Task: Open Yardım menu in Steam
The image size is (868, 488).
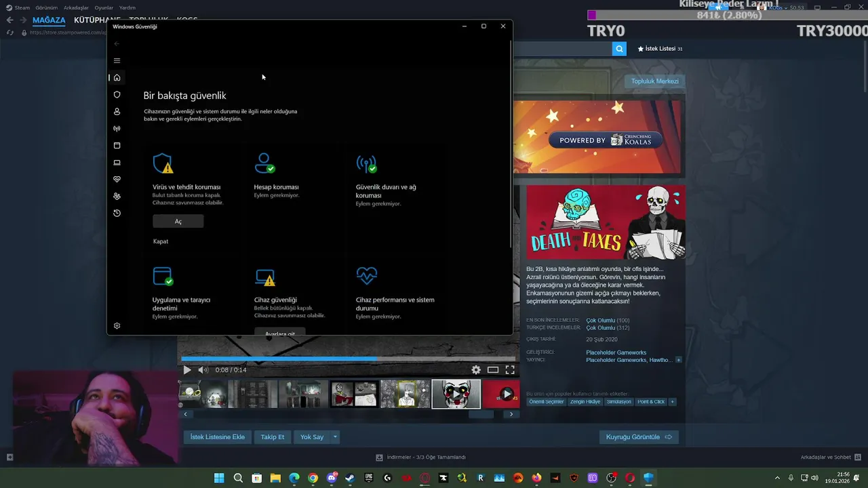Action: pos(127,7)
